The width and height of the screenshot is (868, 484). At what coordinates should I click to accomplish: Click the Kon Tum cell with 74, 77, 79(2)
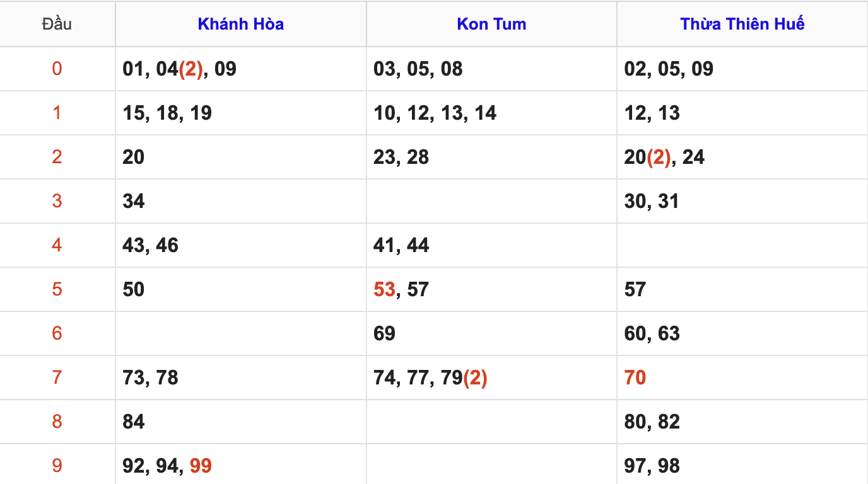tap(491, 377)
